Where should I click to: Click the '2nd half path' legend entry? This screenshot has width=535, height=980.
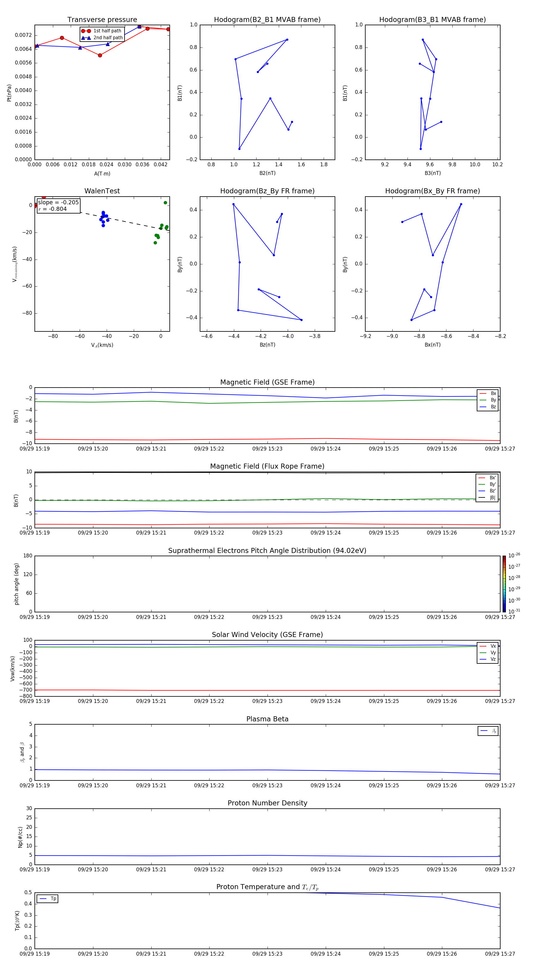pyautogui.click(x=102, y=38)
